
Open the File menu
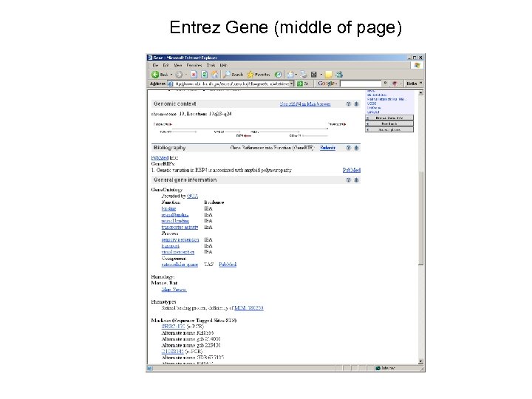pyautogui.click(x=155, y=65)
